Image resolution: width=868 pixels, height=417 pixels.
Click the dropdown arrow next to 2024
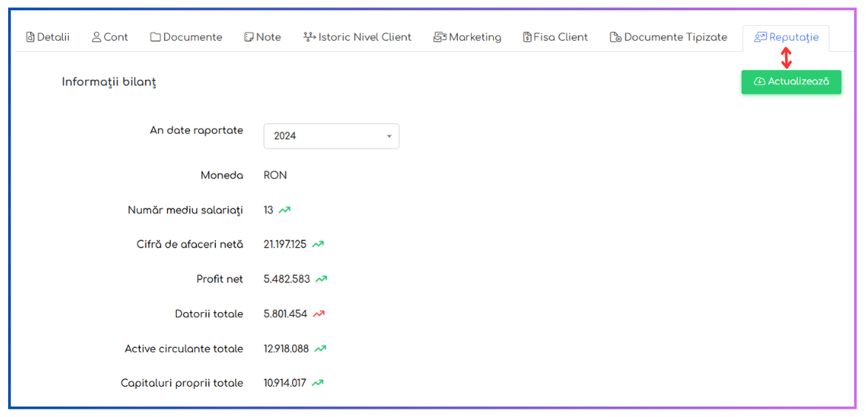pos(389,136)
